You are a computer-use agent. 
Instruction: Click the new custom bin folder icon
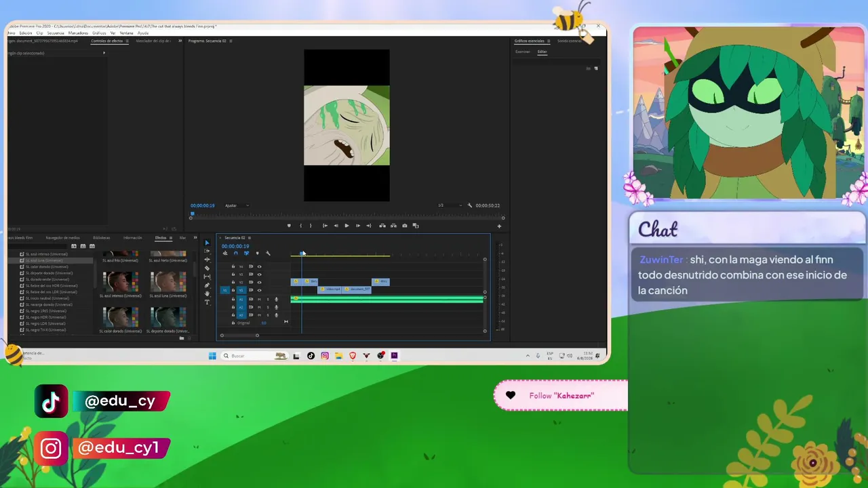point(181,338)
